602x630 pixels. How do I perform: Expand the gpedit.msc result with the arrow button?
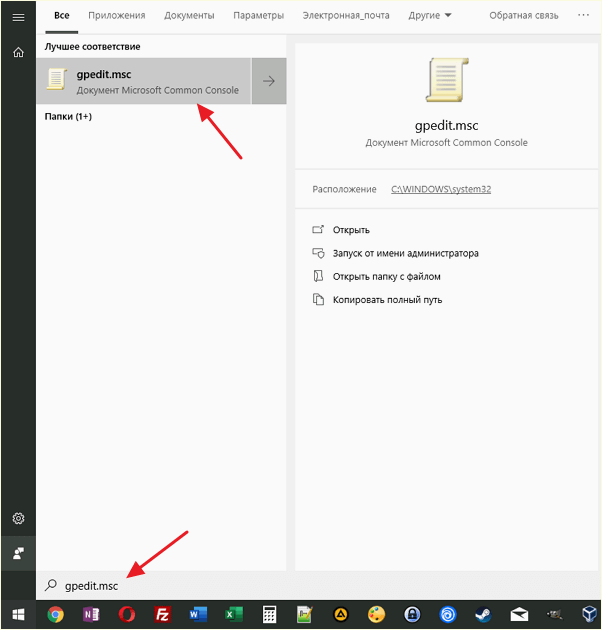[x=269, y=81]
